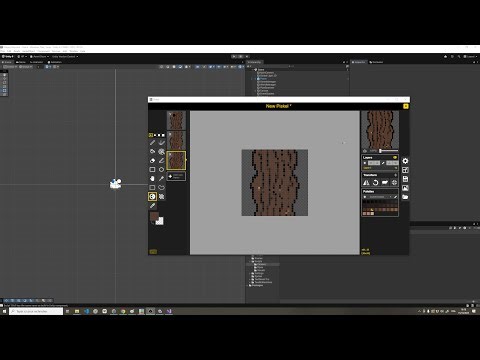The width and height of the screenshot is (480, 360).
Task: Edit the layer name with pencil button
Action: click(383, 163)
